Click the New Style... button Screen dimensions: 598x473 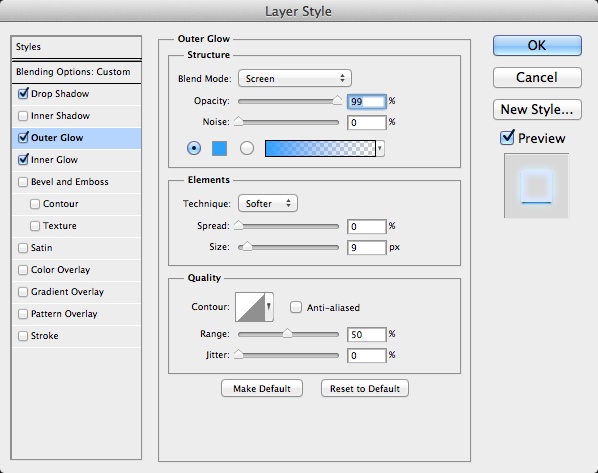537,109
